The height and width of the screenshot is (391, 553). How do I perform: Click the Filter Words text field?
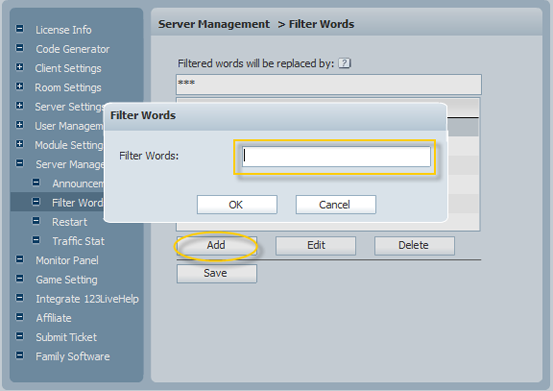pos(336,157)
